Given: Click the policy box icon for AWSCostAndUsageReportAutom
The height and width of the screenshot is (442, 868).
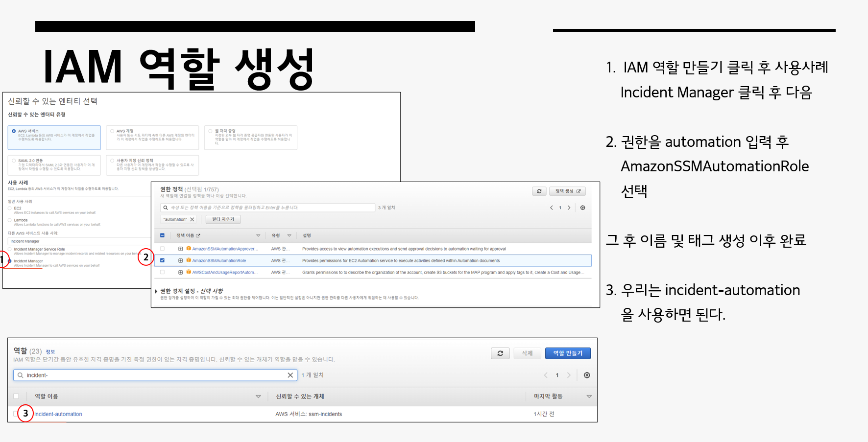Looking at the screenshot, I should tap(189, 272).
